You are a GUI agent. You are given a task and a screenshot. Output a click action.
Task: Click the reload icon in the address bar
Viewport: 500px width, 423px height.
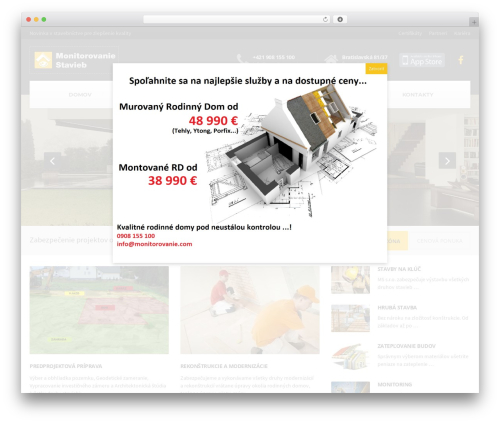click(325, 20)
